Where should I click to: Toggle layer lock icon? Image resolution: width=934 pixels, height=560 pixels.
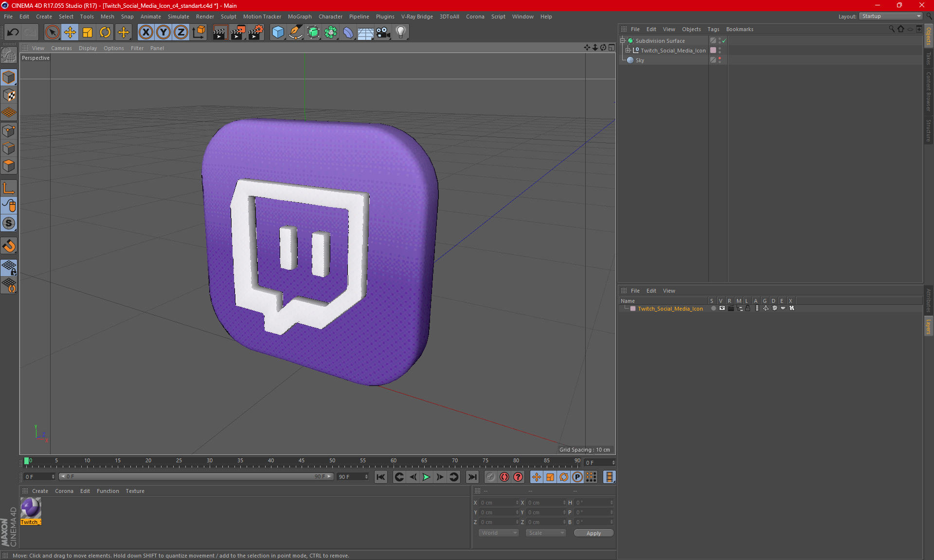coord(748,308)
